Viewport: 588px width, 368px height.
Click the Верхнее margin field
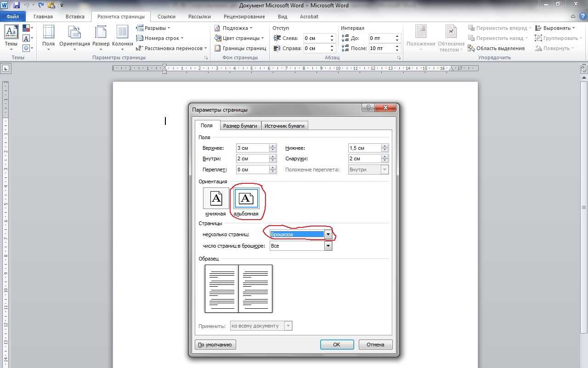coord(252,148)
